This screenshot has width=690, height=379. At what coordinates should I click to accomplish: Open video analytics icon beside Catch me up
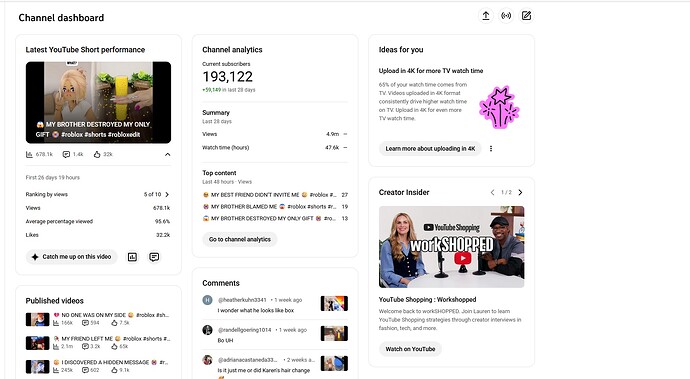(132, 257)
